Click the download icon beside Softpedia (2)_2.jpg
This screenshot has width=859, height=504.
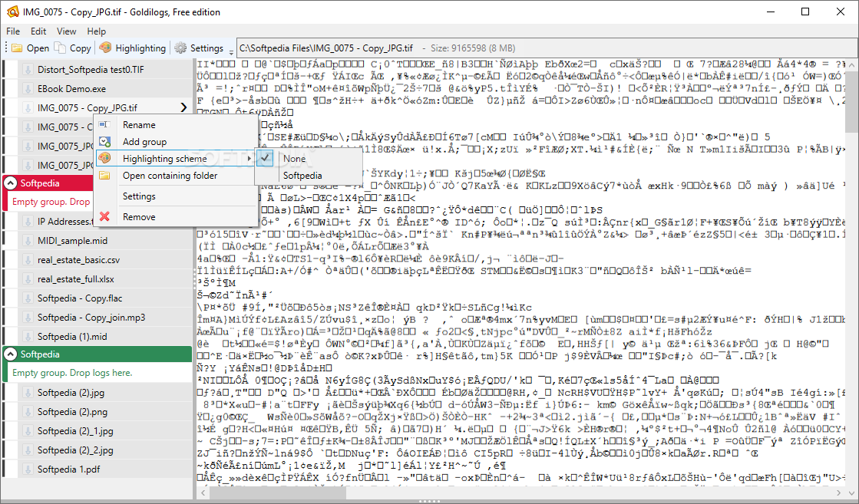(28, 450)
